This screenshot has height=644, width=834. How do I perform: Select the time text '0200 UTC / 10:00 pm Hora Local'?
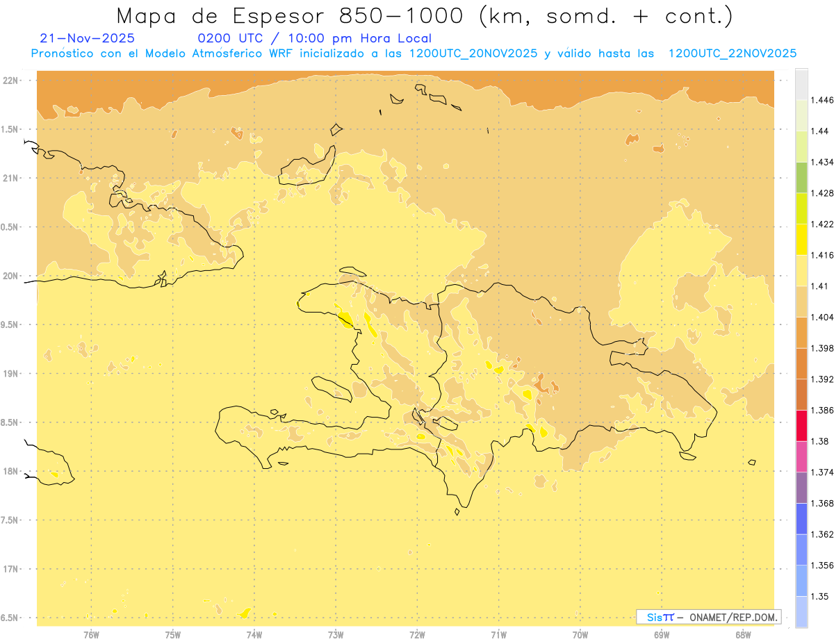pos(315,38)
